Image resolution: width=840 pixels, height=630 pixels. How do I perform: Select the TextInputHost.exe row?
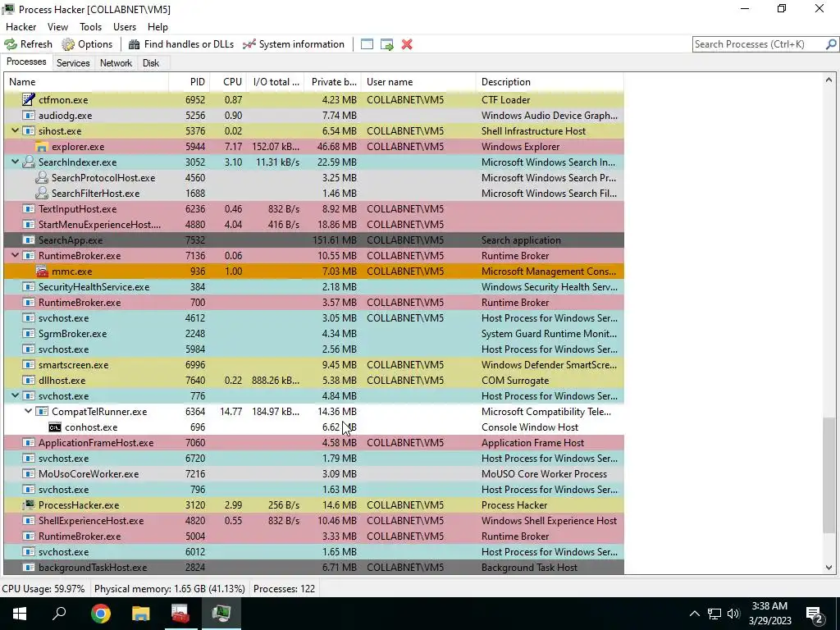pyautogui.click(x=314, y=209)
